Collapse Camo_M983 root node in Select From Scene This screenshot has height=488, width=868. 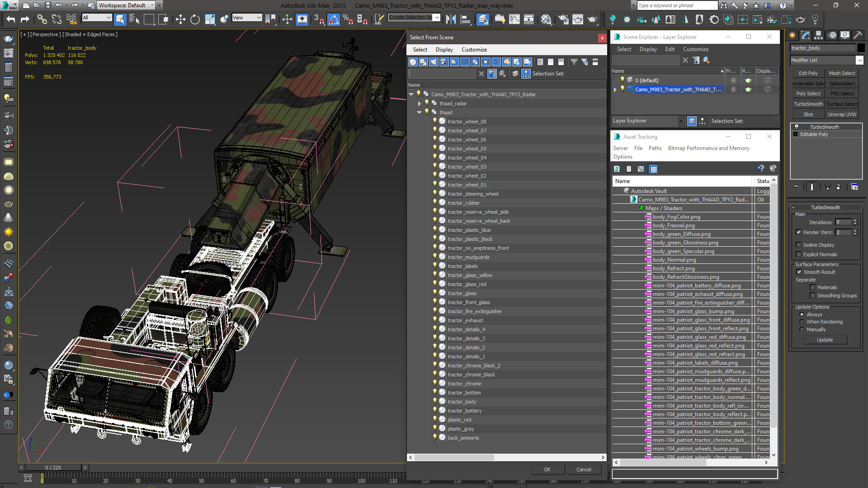[x=411, y=94]
